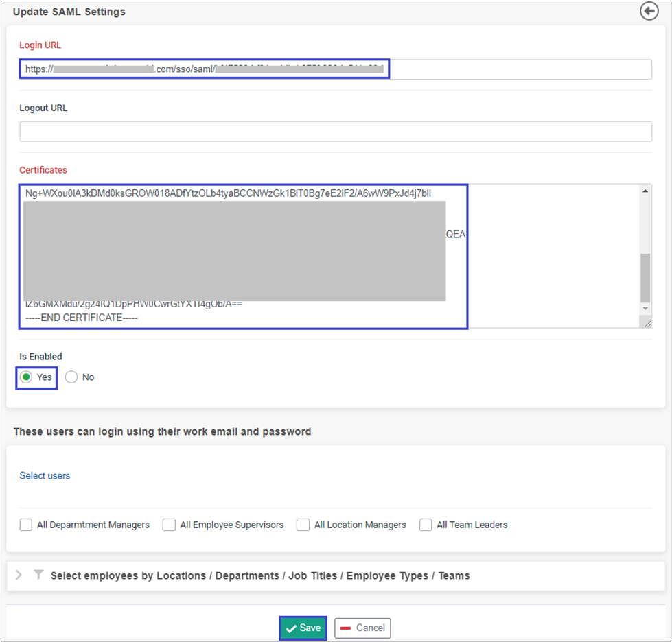Select the Yes option under Is Enabled
This screenshot has height=642, width=672.
[26, 377]
